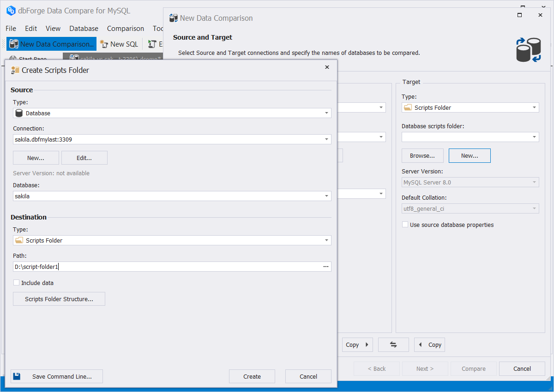Click the swap source and target arrows button
The image size is (554, 392).
(x=393, y=344)
